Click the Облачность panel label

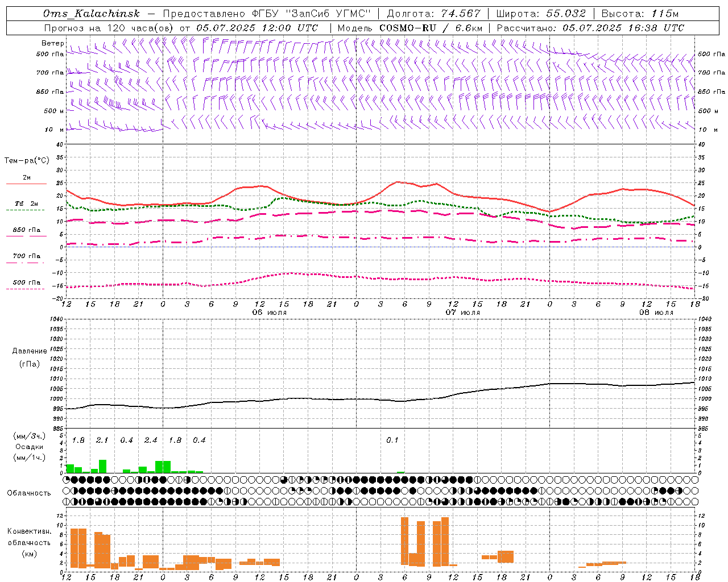[29, 493]
